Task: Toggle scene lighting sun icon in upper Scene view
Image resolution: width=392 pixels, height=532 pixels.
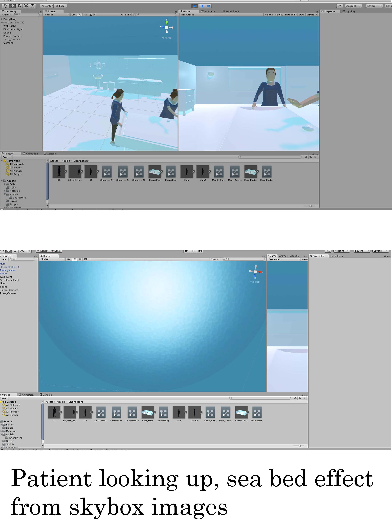Action: (x=80, y=15)
